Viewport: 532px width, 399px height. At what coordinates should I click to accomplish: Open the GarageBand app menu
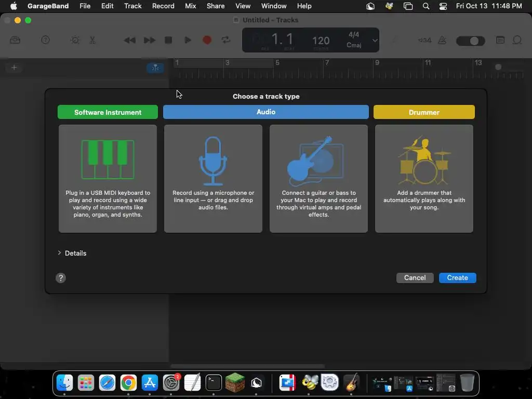pos(48,6)
